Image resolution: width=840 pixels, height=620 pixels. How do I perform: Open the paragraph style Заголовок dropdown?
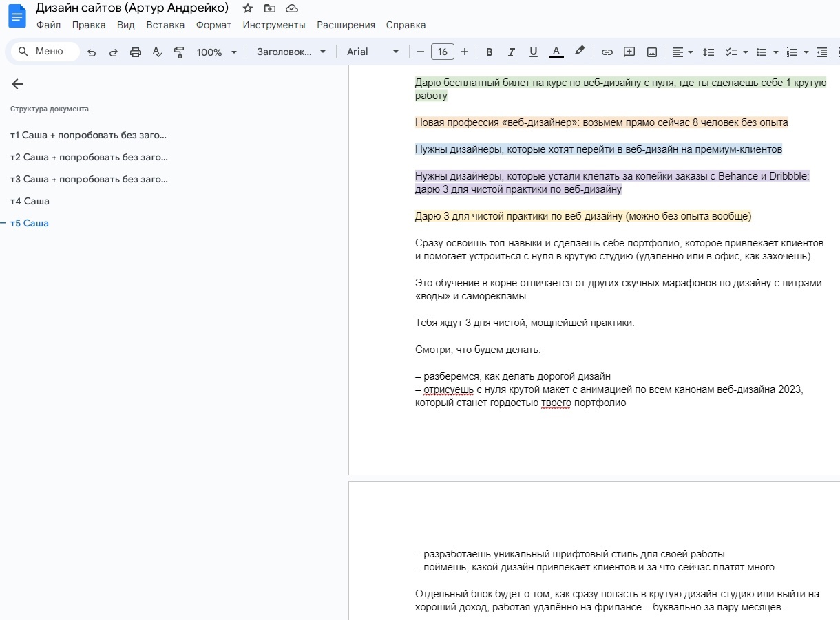[291, 52]
